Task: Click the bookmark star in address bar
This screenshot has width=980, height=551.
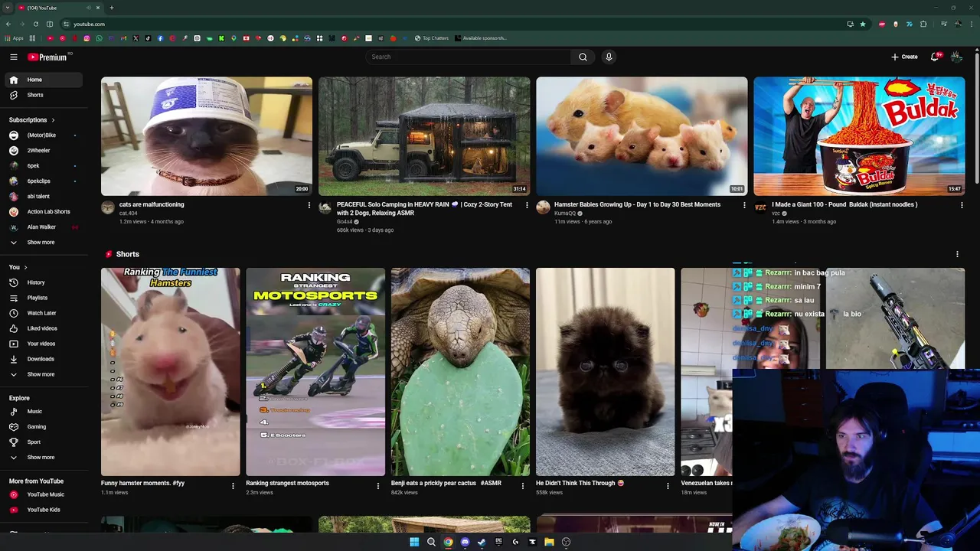Action: click(x=863, y=24)
